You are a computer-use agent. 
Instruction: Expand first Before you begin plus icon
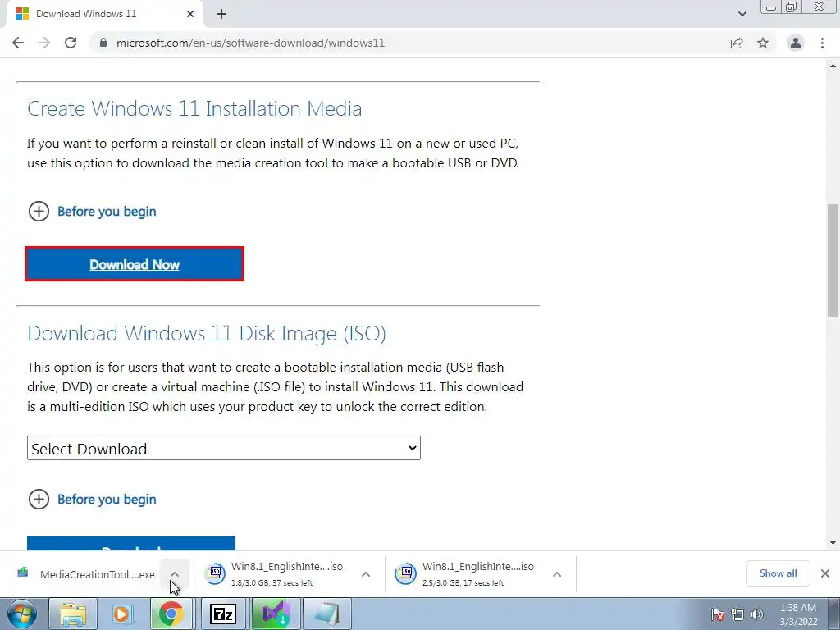tap(39, 211)
